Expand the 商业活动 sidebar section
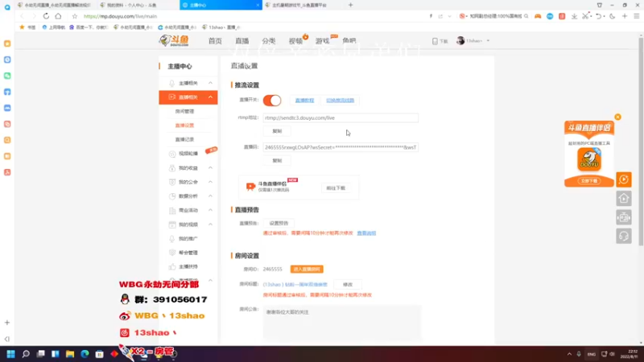Viewport: 644px width, 362px height. click(210, 210)
